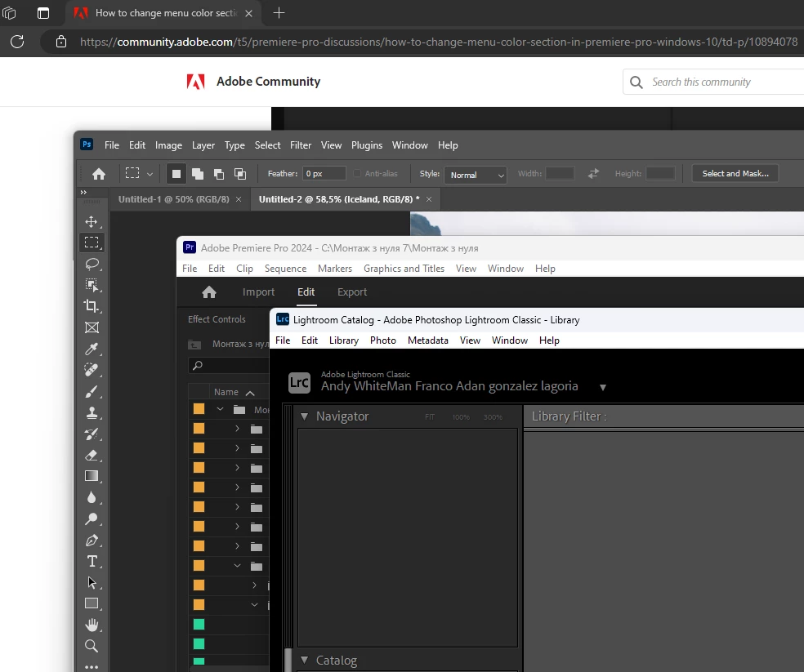Select the Rectangular Marquee tool in toolbar

[x=92, y=243]
